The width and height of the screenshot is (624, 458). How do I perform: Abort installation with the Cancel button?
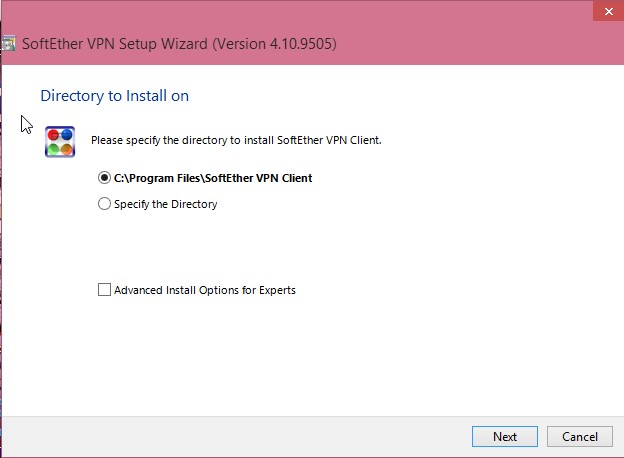[x=579, y=437]
